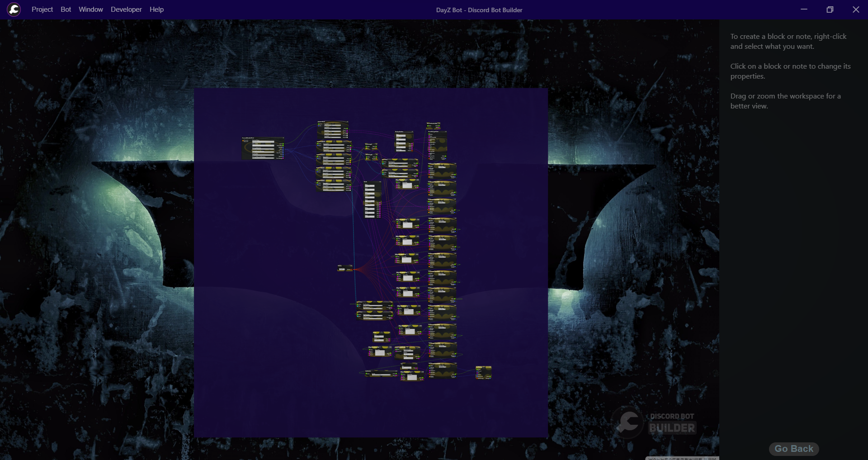Viewport: 868px width, 460px height.
Task: Minimize the Discord Bot Builder window
Action: click(x=804, y=9)
